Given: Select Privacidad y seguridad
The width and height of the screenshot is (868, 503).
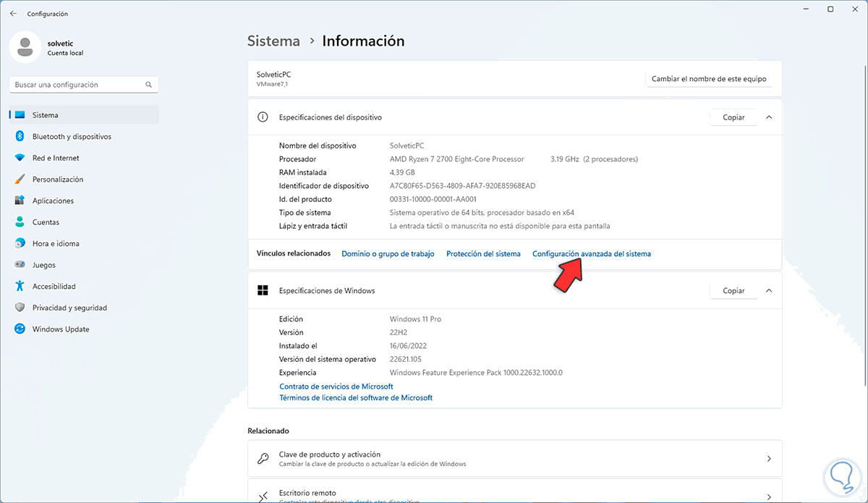Looking at the screenshot, I should coord(84,308).
